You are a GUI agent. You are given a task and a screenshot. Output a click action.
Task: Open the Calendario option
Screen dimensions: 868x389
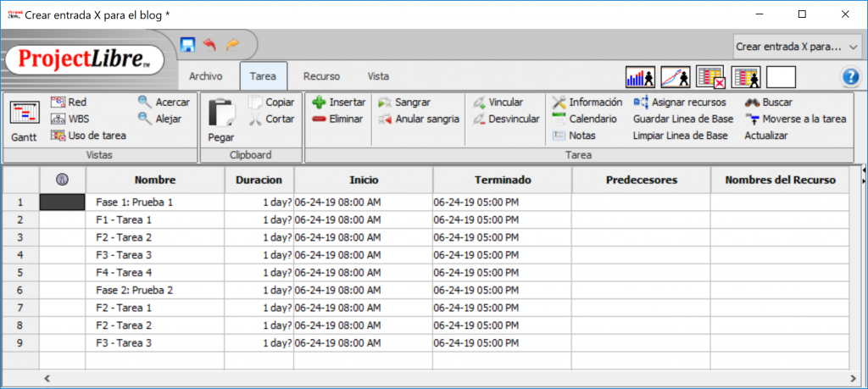585,119
